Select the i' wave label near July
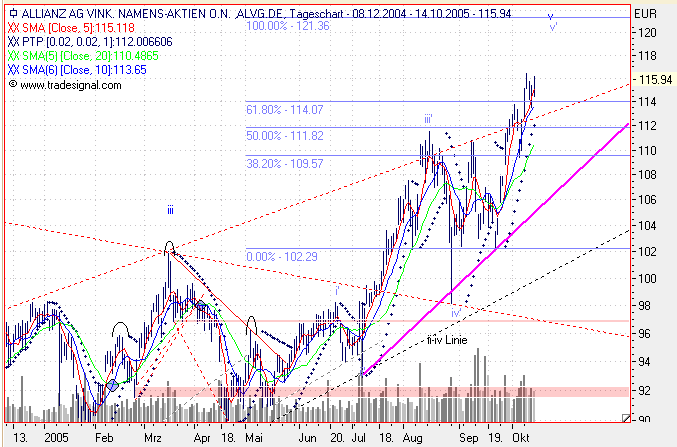This screenshot has height=447, width=677. coord(337,291)
